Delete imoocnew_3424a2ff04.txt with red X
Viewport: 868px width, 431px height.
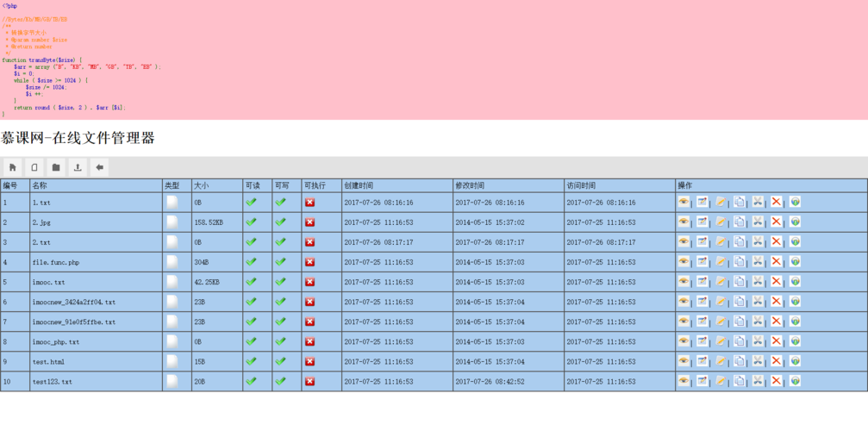[776, 302]
